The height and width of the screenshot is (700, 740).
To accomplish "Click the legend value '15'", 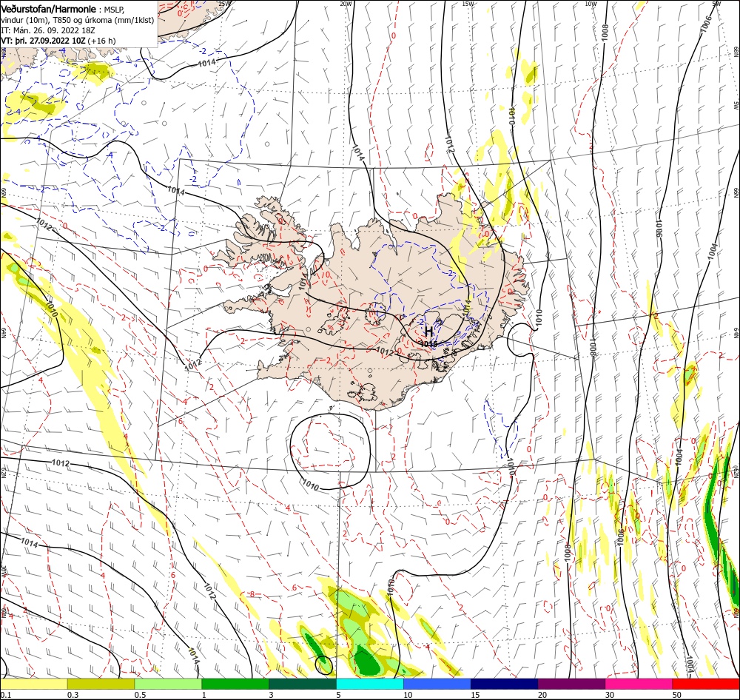I will [475, 695].
